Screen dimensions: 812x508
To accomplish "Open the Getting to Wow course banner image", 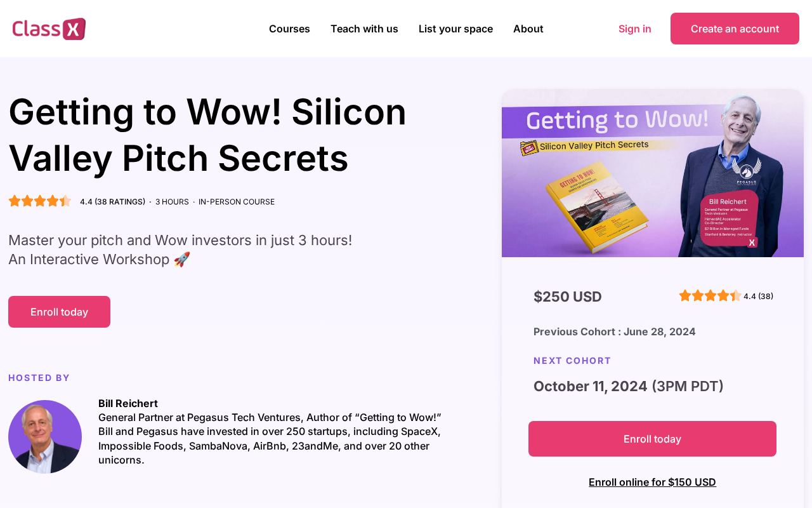I will (652, 173).
